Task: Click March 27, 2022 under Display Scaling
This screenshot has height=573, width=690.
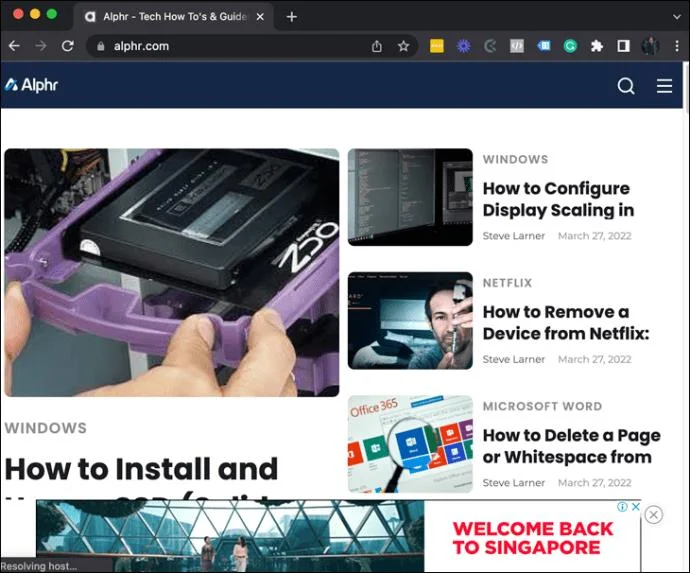Action: click(595, 236)
